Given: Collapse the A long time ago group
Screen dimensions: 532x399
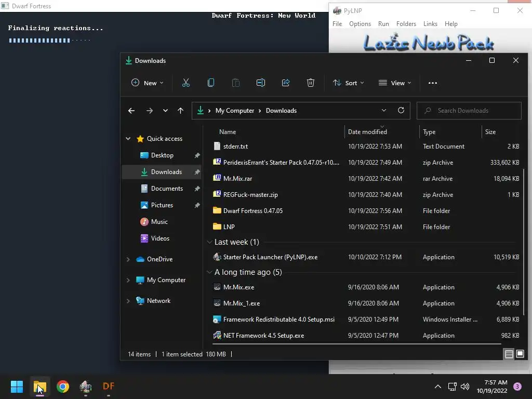Looking at the screenshot, I should pyautogui.click(x=210, y=272).
